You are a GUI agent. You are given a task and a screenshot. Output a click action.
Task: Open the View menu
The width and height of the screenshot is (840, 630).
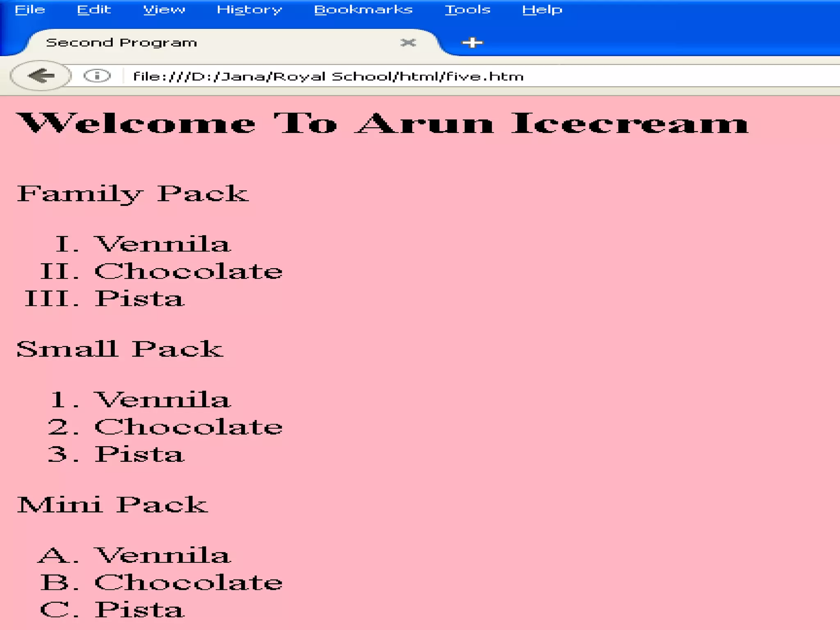[164, 10]
